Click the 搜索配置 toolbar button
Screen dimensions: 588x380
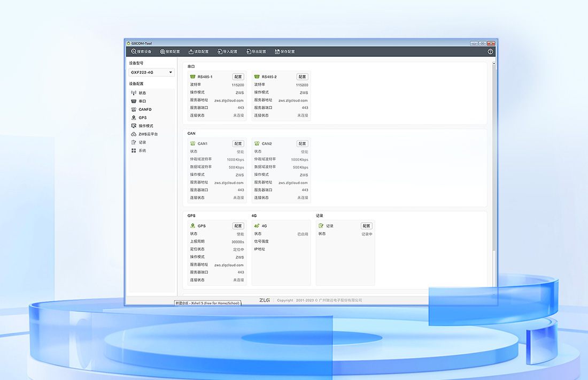[170, 52]
